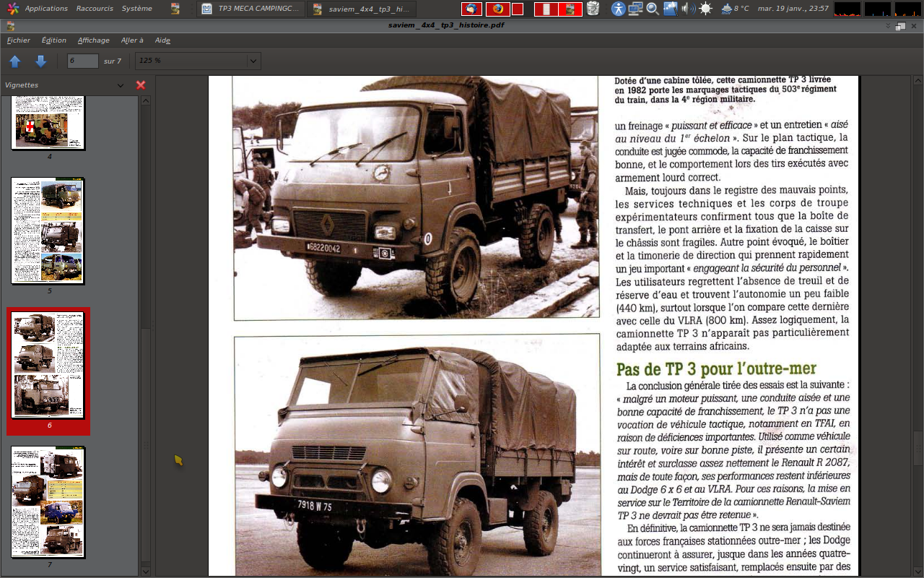Open the trash icon in top panel

click(x=593, y=9)
